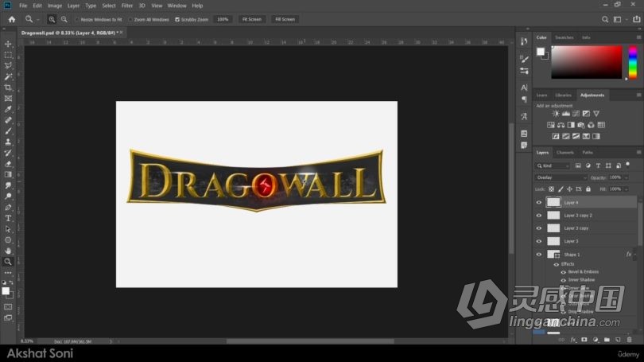The image size is (644, 362).
Task: Click the Create new group folder icon
Action: (607, 340)
